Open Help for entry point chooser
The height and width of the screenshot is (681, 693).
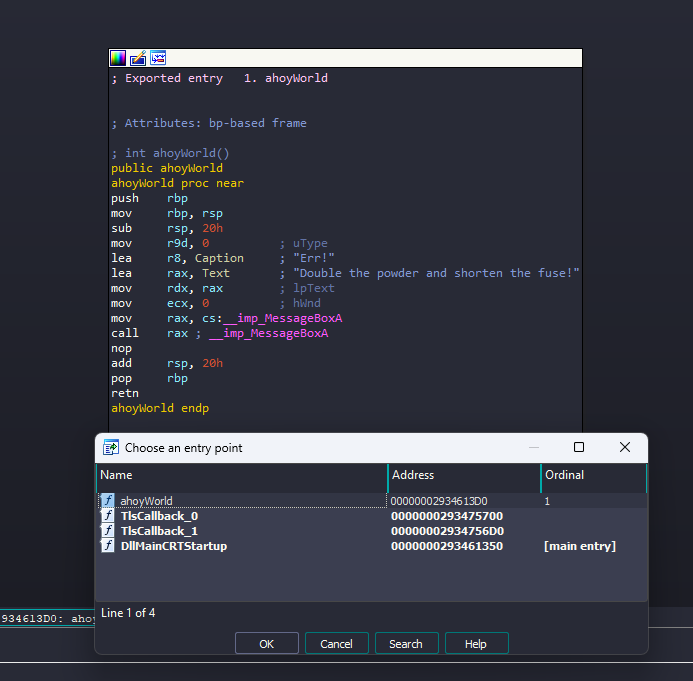click(476, 644)
